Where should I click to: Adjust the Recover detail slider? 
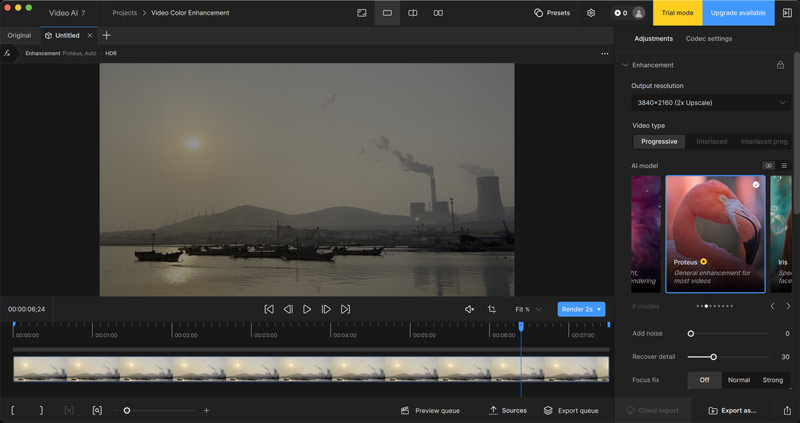[713, 357]
